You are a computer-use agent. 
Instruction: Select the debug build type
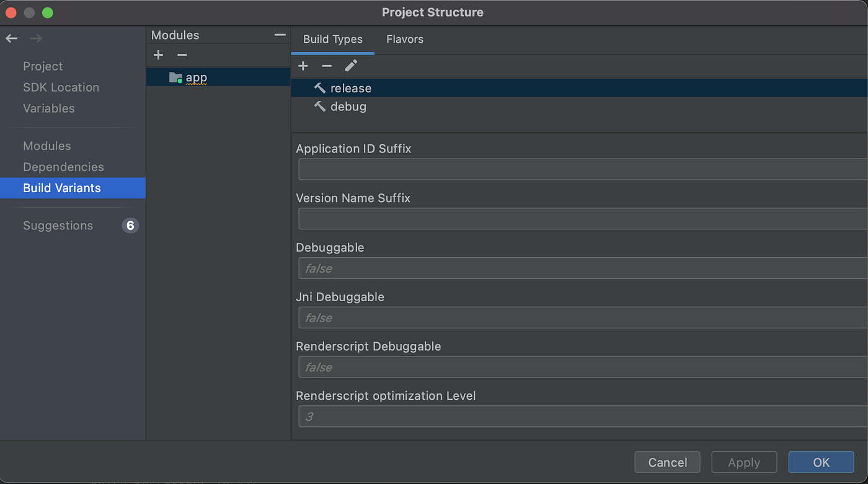click(349, 106)
